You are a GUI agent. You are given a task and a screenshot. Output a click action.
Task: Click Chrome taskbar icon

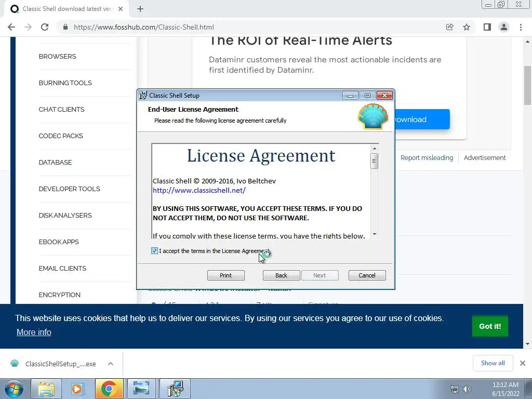pyautogui.click(x=109, y=389)
